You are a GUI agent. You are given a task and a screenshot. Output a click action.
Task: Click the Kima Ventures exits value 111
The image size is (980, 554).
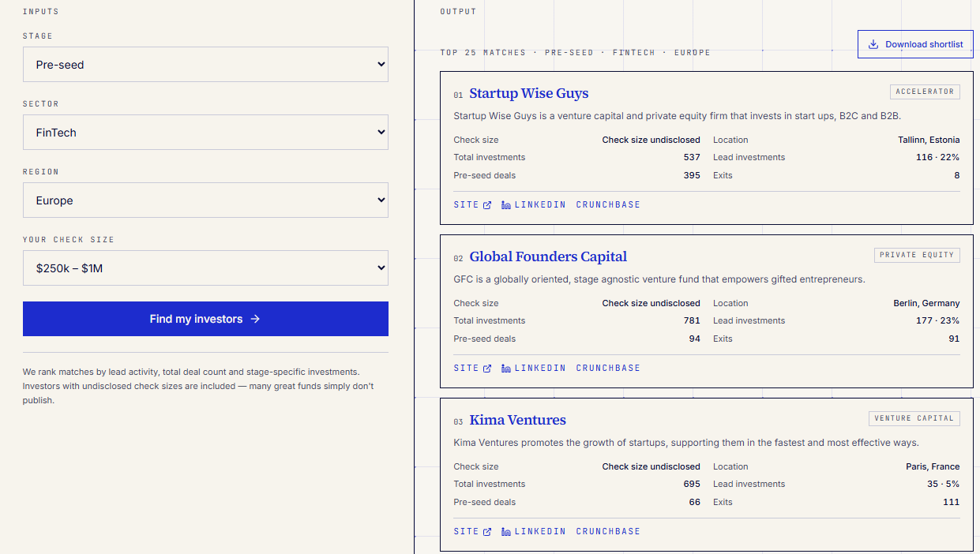952,502
